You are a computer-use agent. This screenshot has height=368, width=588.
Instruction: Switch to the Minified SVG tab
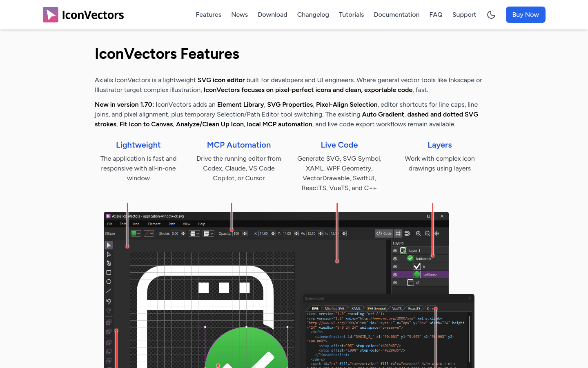tap(334, 309)
